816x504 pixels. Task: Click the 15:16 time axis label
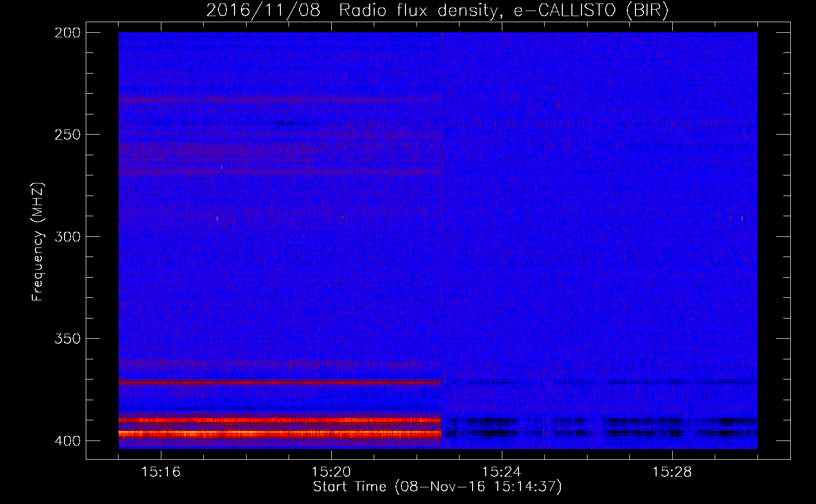pos(161,472)
